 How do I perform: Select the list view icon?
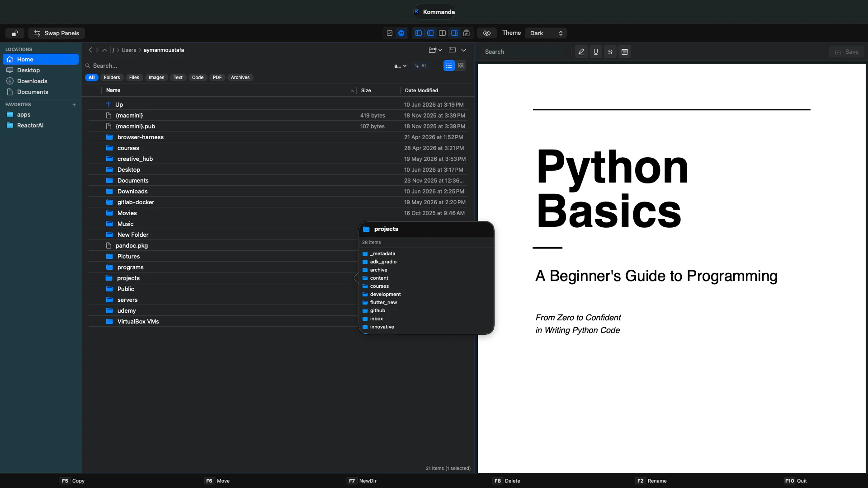[x=449, y=66]
